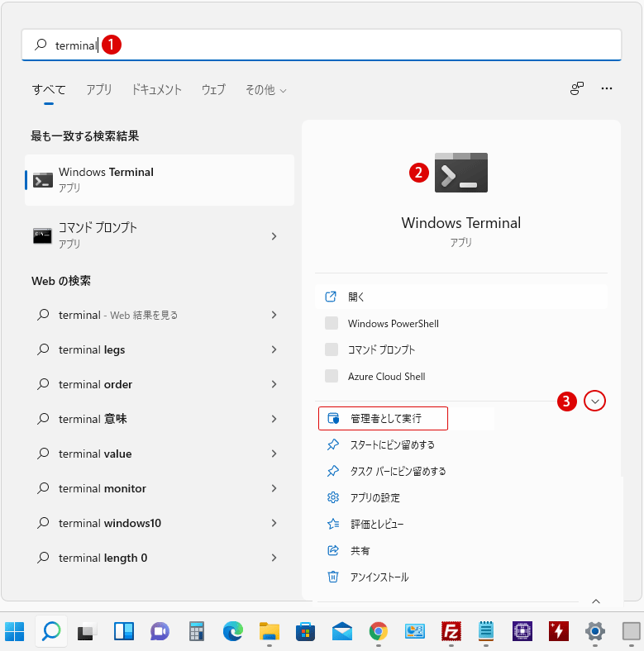Open Microsoft Store from taskbar

pos(305,631)
